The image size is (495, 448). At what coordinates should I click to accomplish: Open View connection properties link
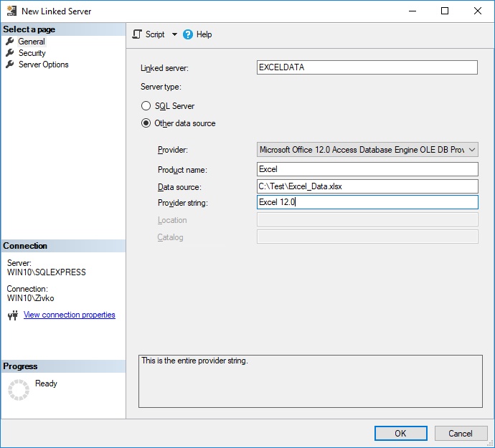pyautogui.click(x=69, y=315)
